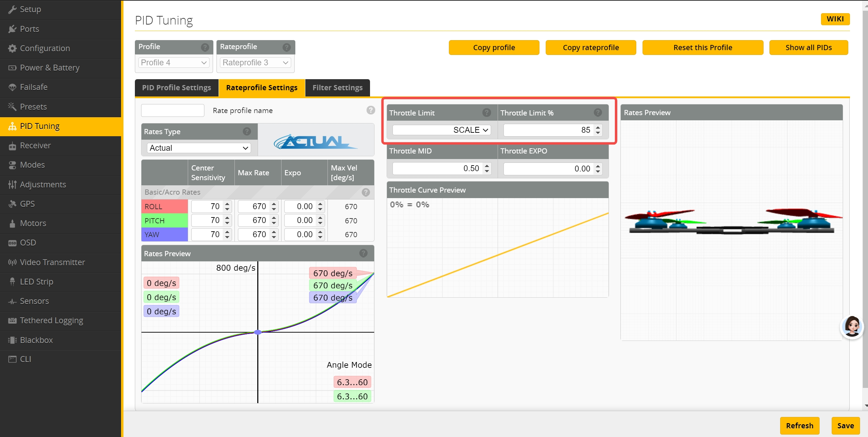The image size is (868, 437).
Task: Expand the Rateprofile 3 dropdown
Action: pyautogui.click(x=255, y=63)
